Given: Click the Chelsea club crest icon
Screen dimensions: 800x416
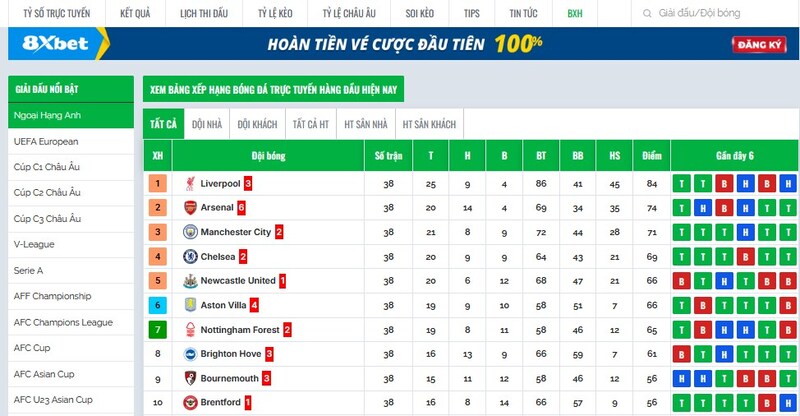Looking at the screenshot, I should [x=189, y=257].
